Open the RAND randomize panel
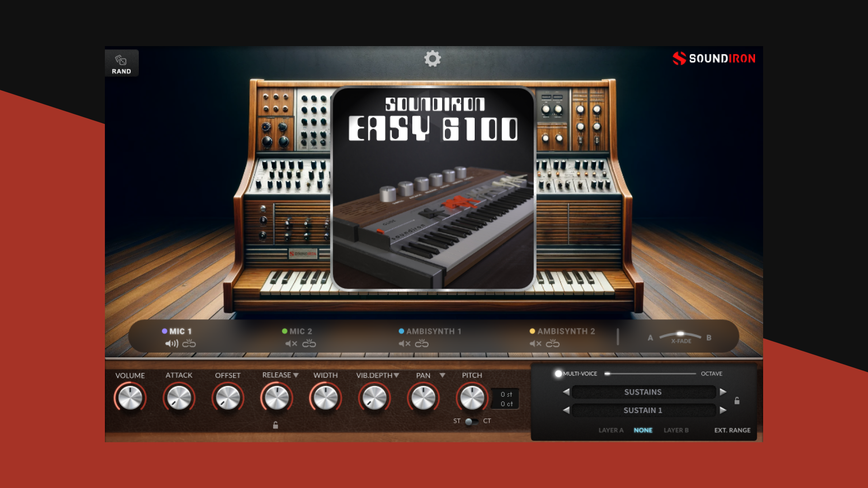 [121, 63]
